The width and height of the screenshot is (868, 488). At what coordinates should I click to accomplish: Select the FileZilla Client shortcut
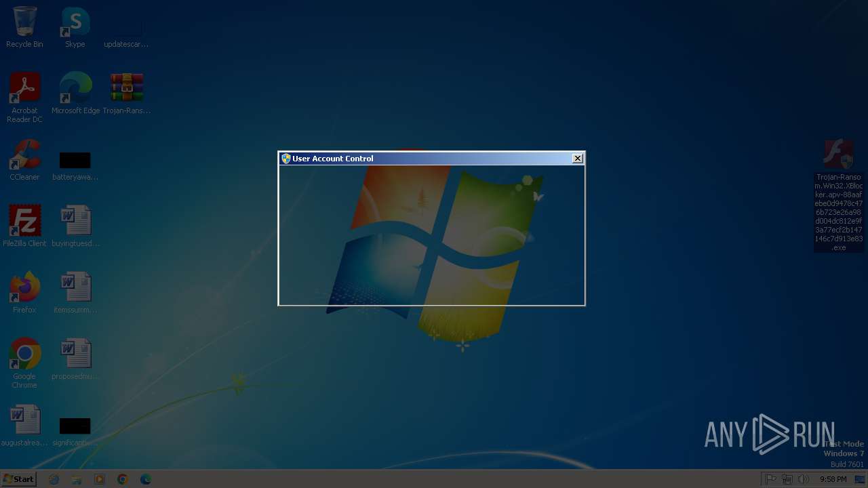point(24,226)
